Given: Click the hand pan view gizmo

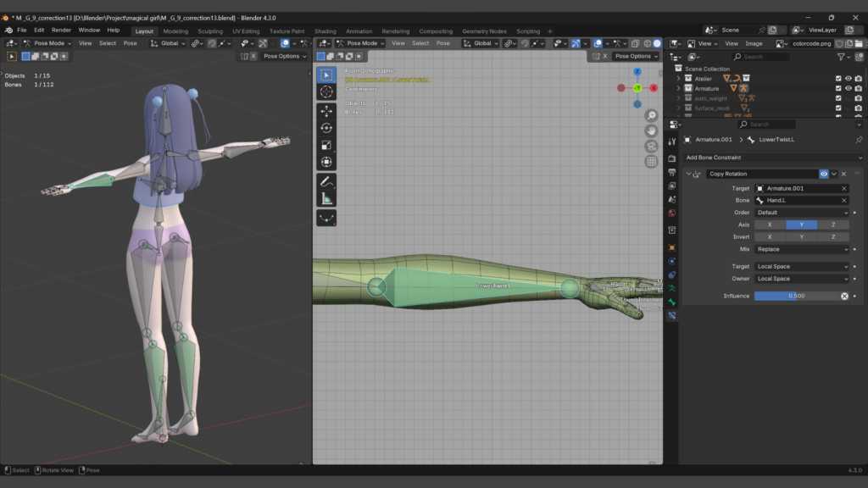Looking at the screenshot, I should point(651,130).
